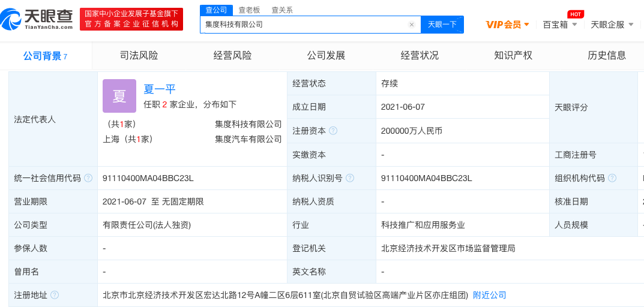Click the 人员规模 label

571,225
